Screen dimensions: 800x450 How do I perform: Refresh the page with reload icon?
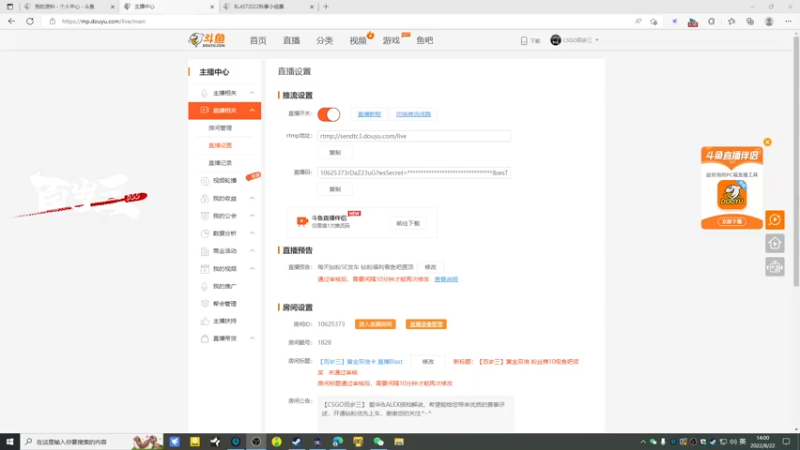[30, 21]
